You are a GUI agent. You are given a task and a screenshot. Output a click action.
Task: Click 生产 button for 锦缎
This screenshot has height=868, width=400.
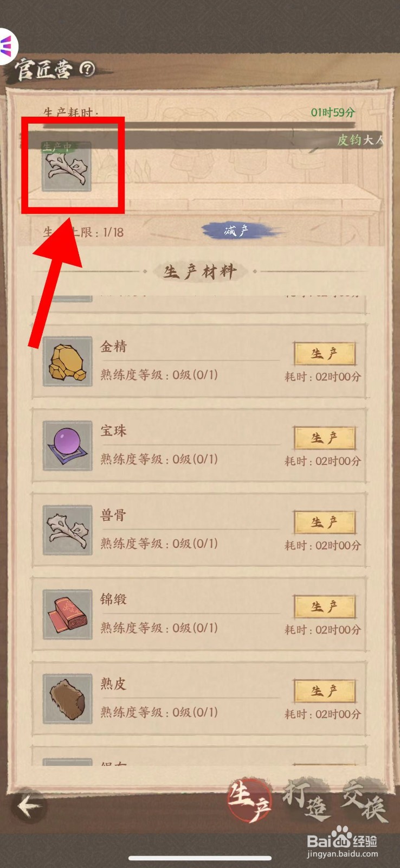[324, 607]
